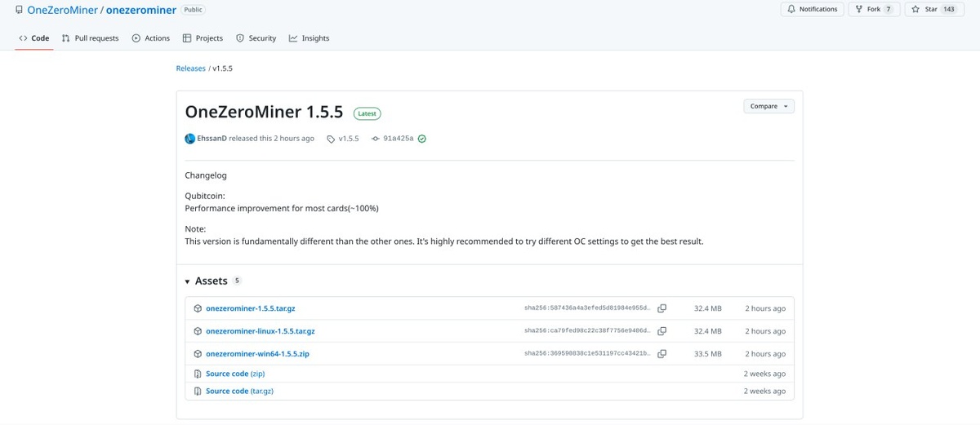Click the tag icon beside v1.5.5

(x=331, y=139)
